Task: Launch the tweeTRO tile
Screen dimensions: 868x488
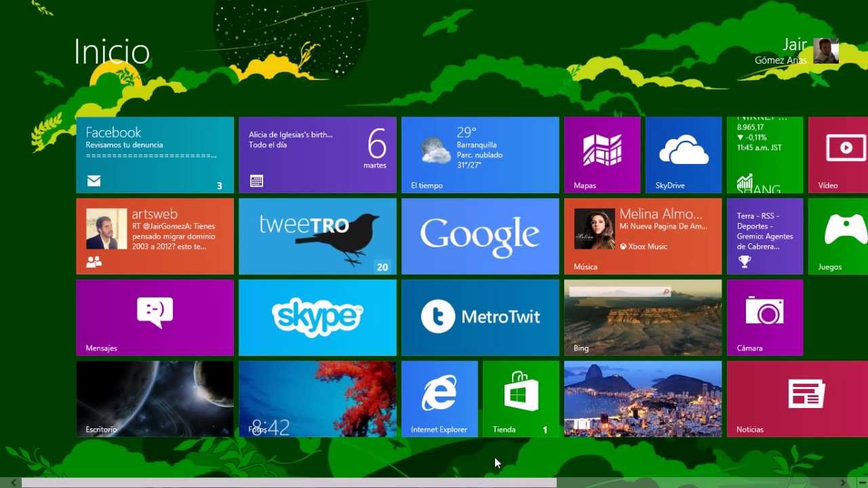Action: 317,236
